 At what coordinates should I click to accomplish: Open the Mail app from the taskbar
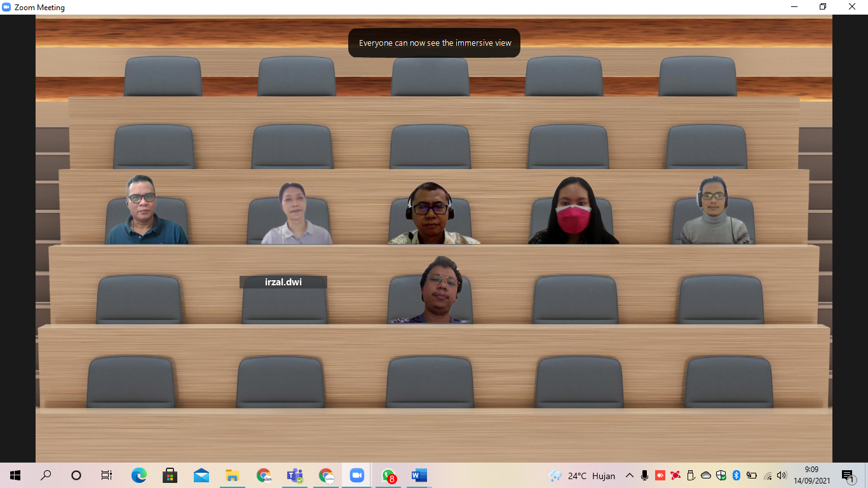201,475
